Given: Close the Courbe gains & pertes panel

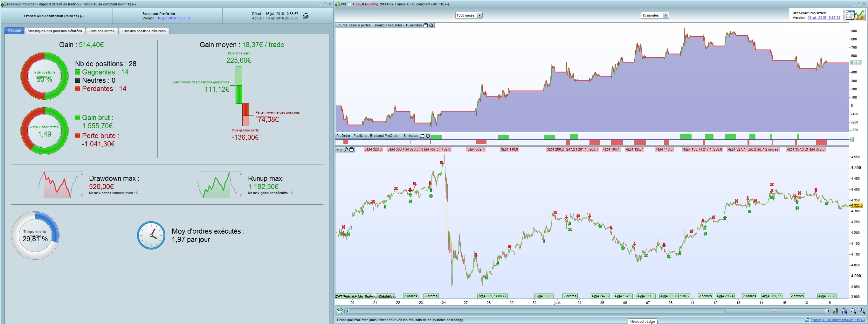Looking at the screenshot, I should coord(431,25).
